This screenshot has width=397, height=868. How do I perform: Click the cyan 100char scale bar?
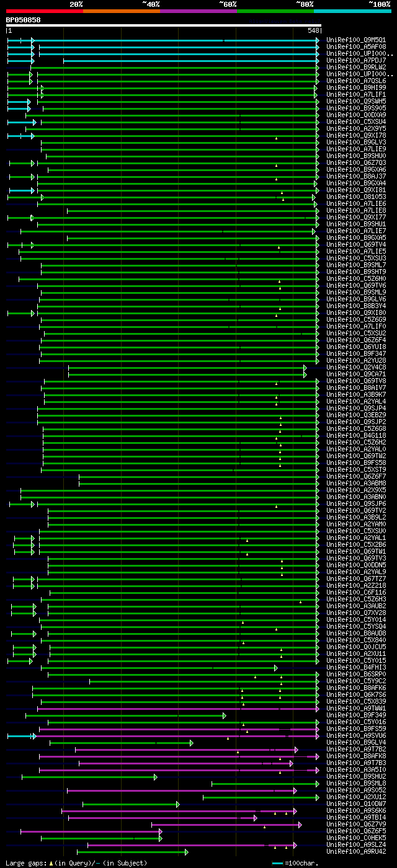tap(277, 863)
